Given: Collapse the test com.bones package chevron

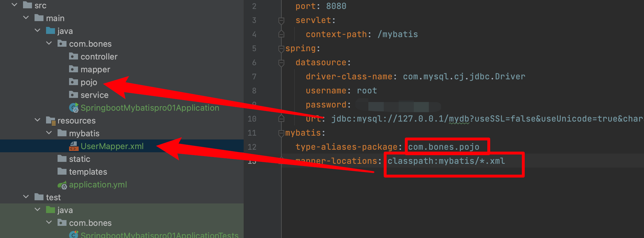Looking at the screenshot, I should tap(49, 223).
